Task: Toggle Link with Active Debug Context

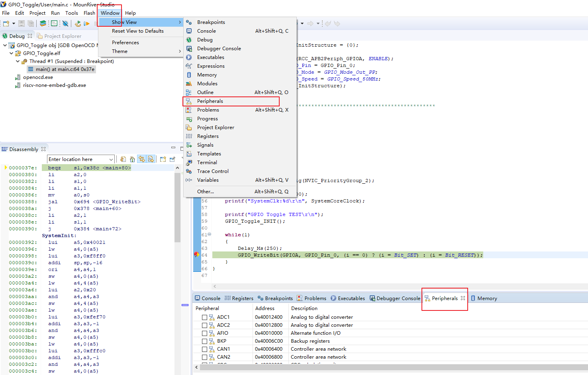Action: click(x=142, y=159)
